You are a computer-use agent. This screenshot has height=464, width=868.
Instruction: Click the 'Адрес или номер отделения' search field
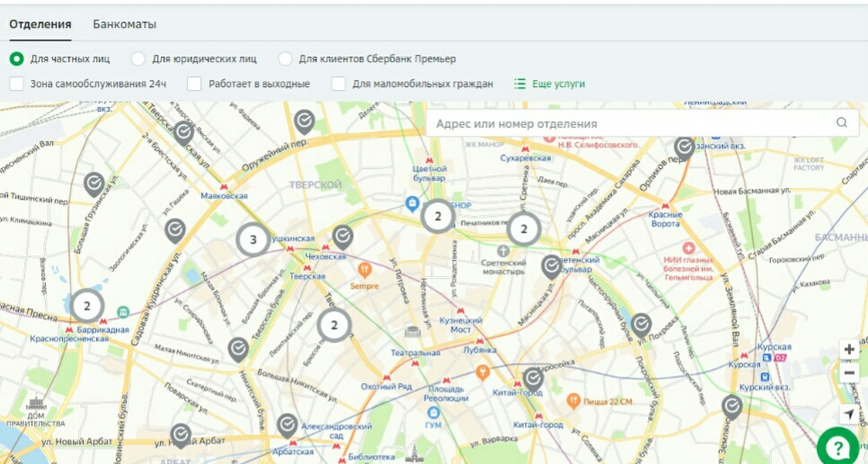(x=629, y=123)
